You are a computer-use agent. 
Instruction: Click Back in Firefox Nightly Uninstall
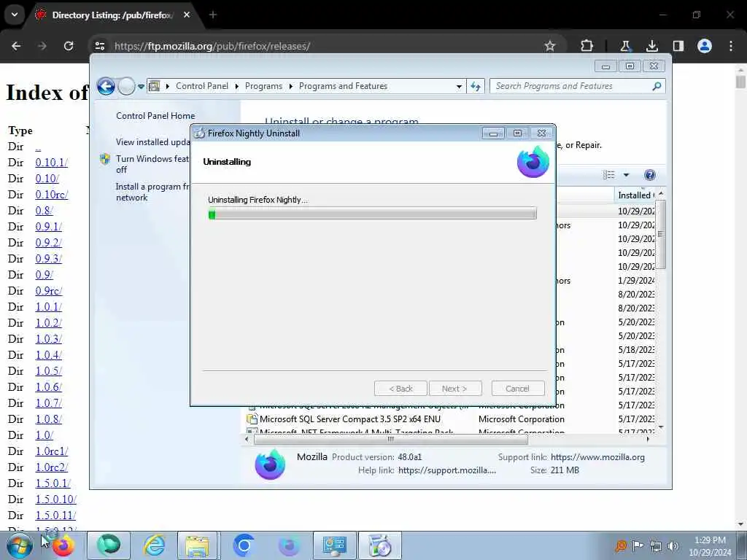coord(400,389)
